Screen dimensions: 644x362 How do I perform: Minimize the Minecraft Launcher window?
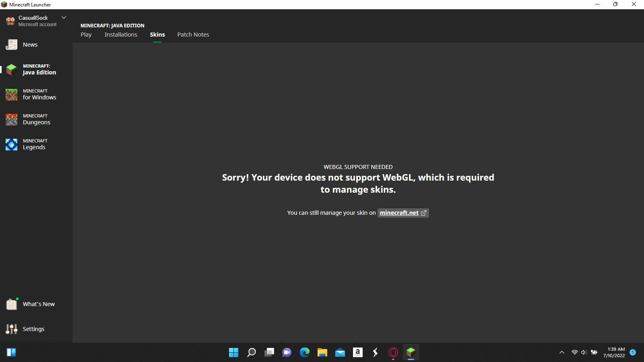click(597, 4)
